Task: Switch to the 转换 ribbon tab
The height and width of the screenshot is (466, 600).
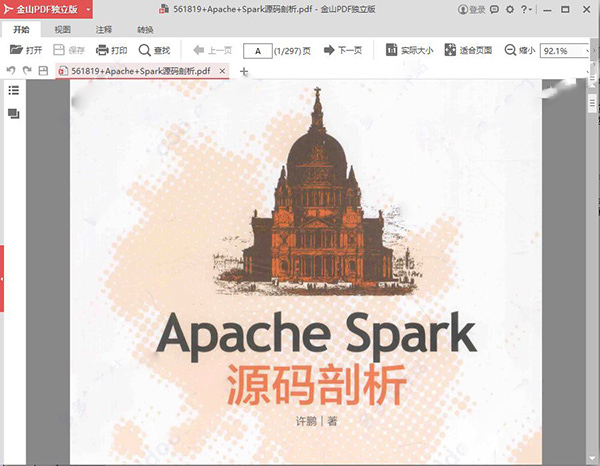Action: (x=145, y=29)
